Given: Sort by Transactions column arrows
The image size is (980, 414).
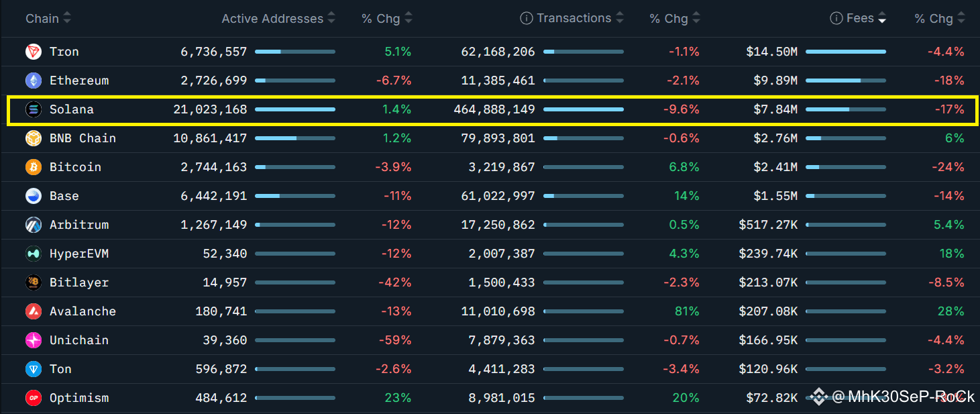Looking at the screenshot, I should 620,19.
